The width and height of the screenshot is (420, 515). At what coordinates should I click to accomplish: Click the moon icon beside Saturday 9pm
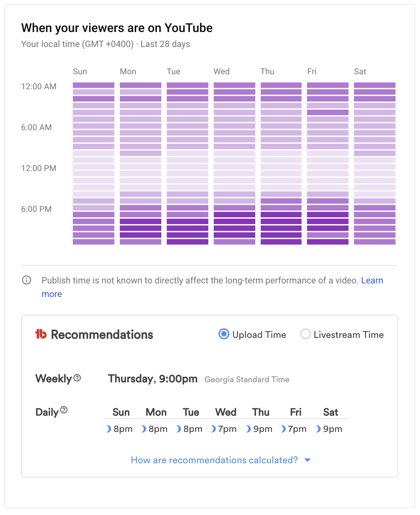coord(318,429)
